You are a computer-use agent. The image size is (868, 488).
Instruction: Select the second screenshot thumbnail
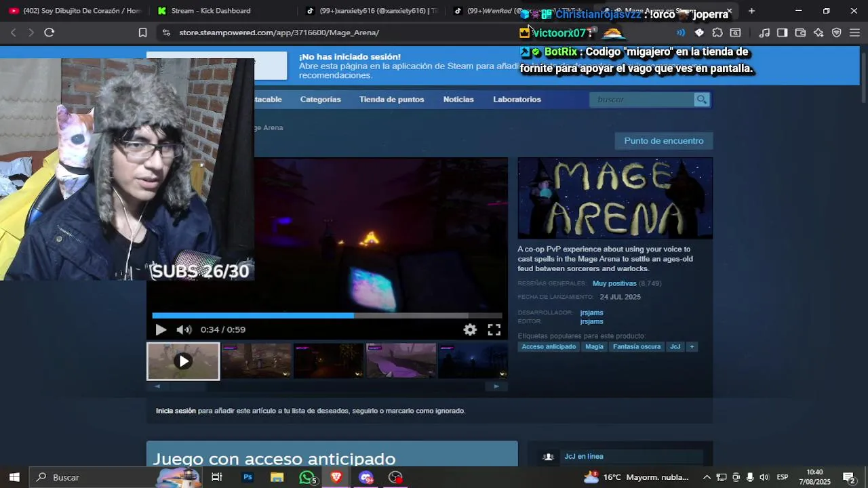256,361
